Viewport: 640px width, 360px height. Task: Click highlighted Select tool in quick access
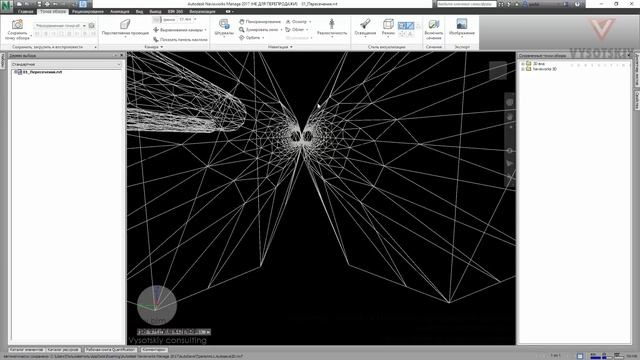[x=83, y=4]
